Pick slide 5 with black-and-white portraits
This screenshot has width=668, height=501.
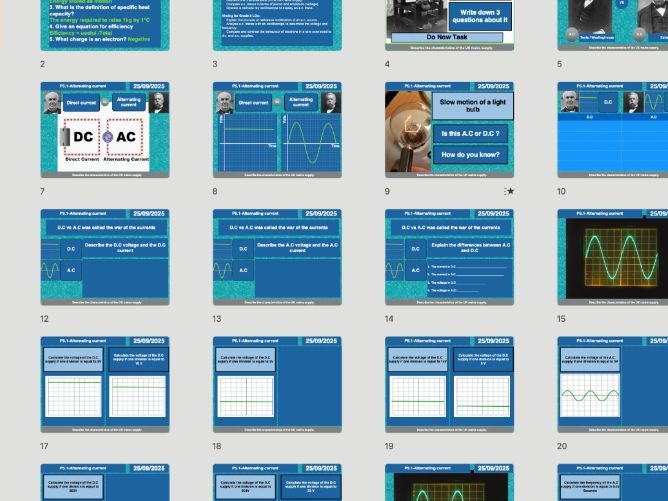[612, 25]
